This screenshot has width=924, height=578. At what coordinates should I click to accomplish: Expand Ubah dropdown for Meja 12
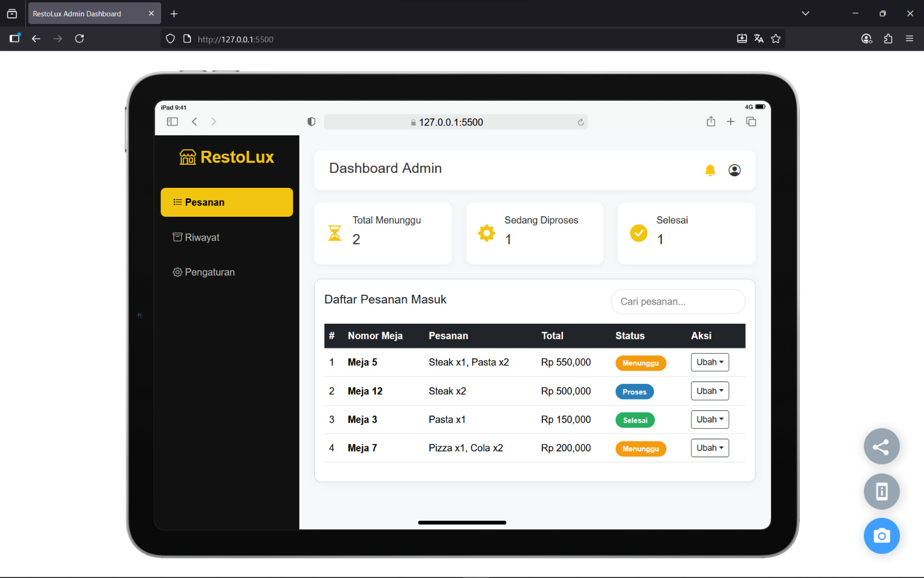[709, 391]
